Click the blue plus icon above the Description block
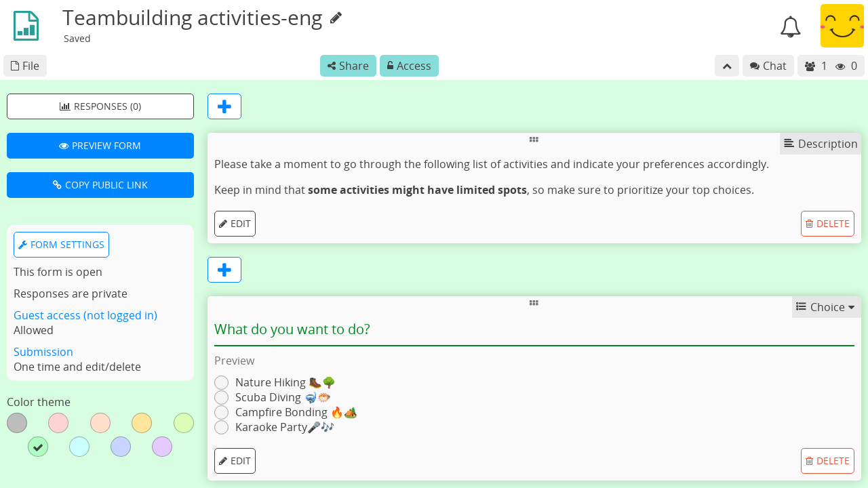868x488 pixels. [x=224, y=106]
